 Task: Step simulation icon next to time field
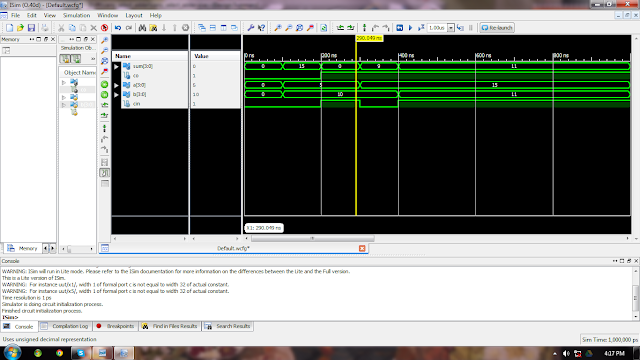[x=460, y=28]
